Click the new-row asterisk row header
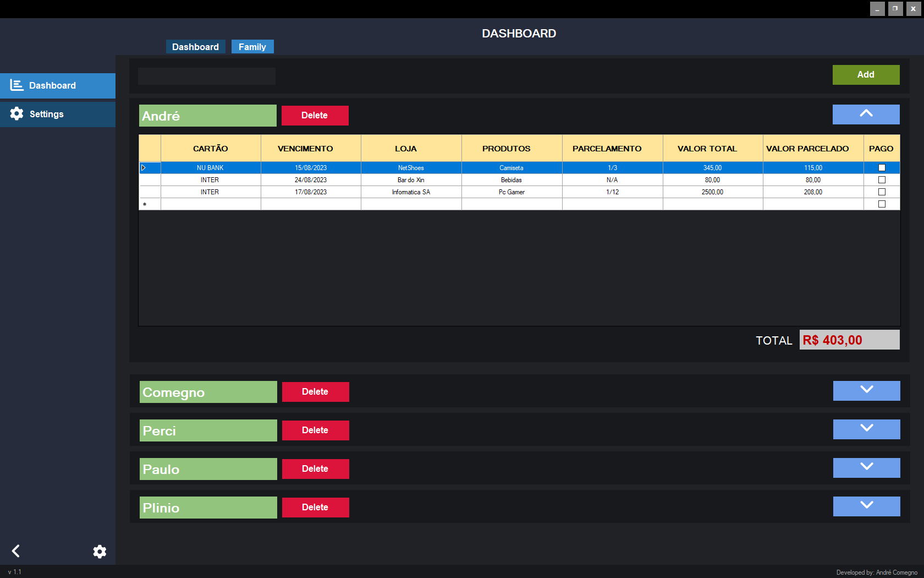The width and height of the screenshot is (924, 578). [x=150, y=204]
